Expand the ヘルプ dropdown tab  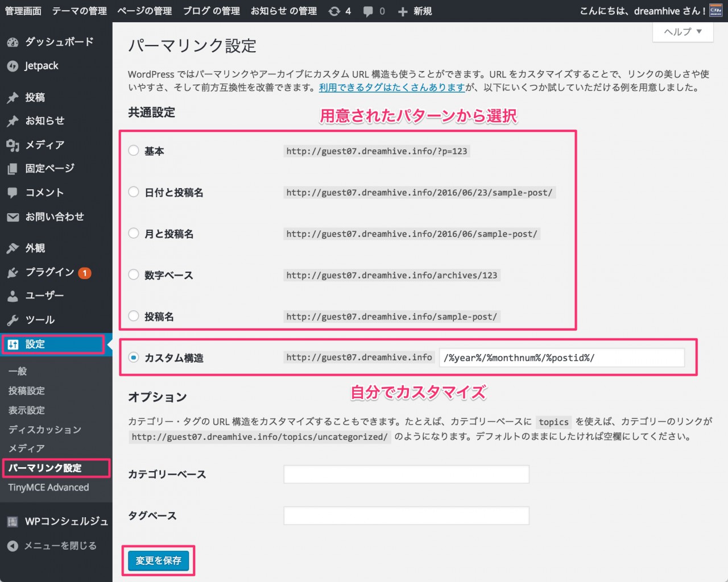pyautogui.click(x=682, y=32)
